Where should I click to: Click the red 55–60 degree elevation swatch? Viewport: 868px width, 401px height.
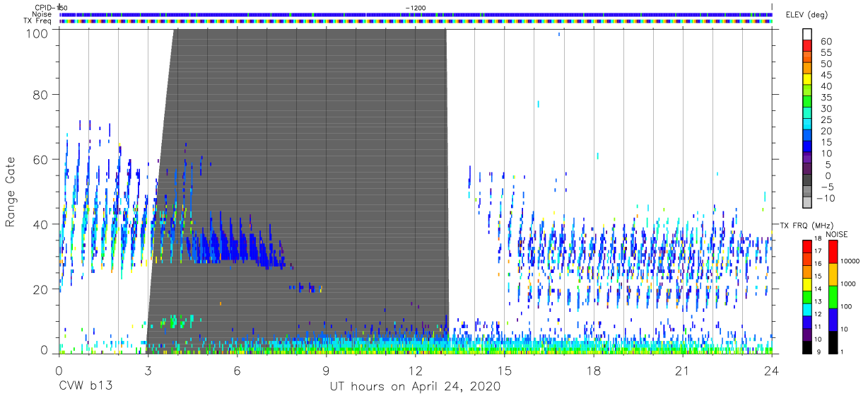(808, 47)
